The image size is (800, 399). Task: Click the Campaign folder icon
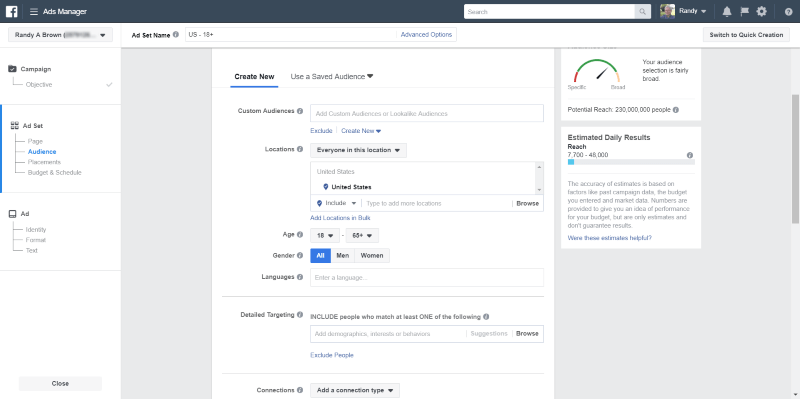[x=13, y=69]
